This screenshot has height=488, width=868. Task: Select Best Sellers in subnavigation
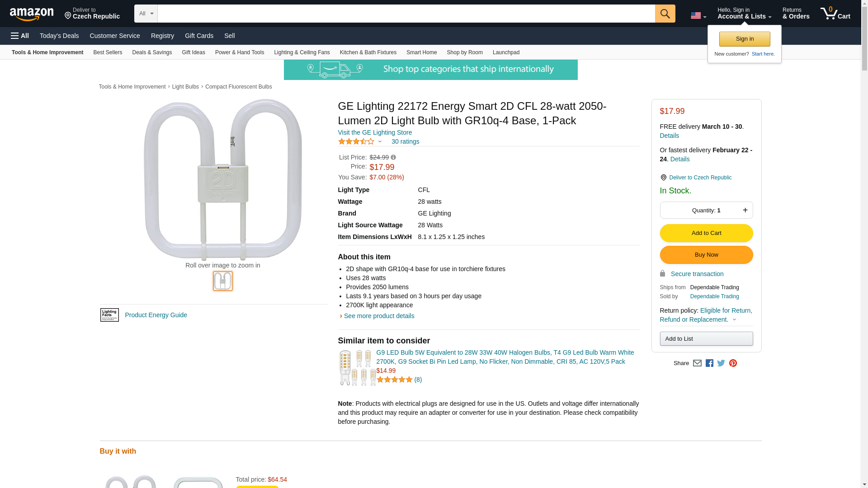tap(108, 52)
